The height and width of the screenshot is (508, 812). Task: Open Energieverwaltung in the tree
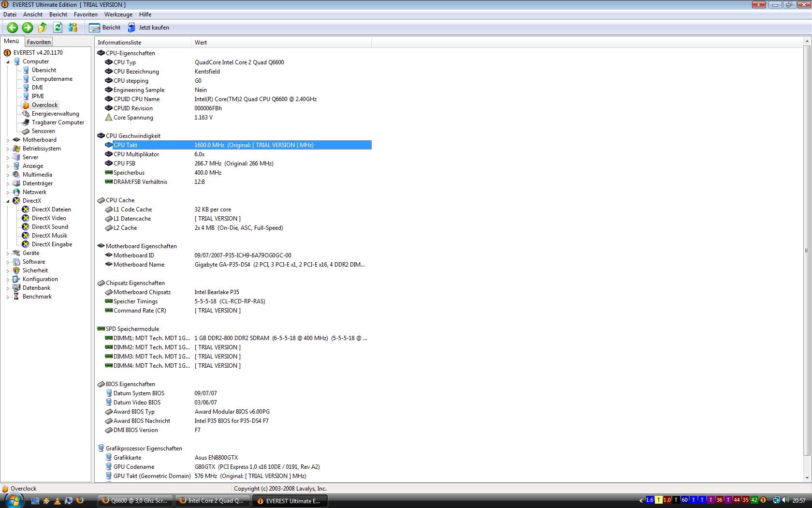pos(56,114)
